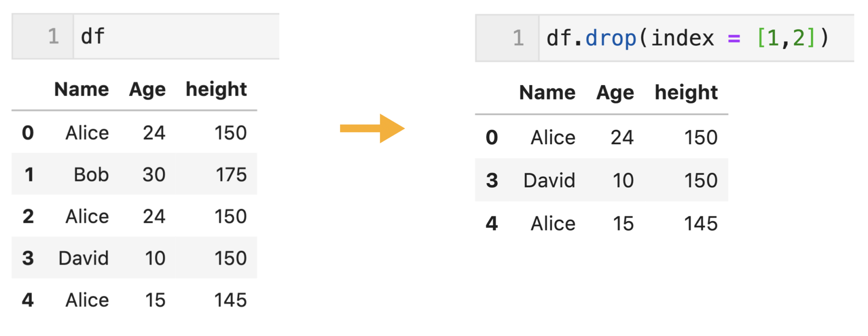Click row index 4 in right table
The width and height of the screenshot is (868, 336).
pos(492,223)
